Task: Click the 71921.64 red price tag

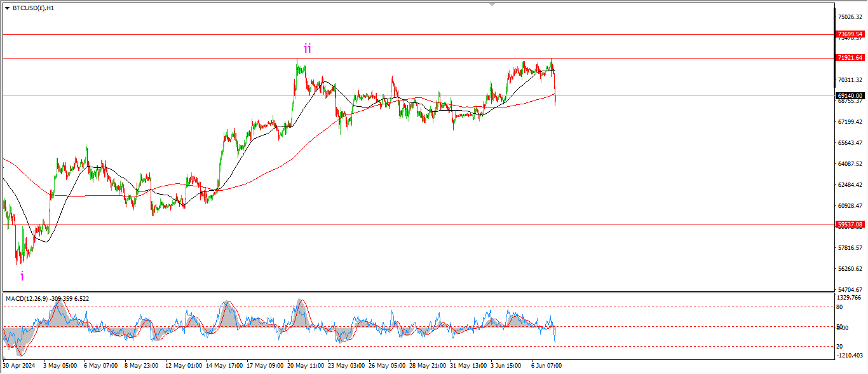Action: coord(850,58)
